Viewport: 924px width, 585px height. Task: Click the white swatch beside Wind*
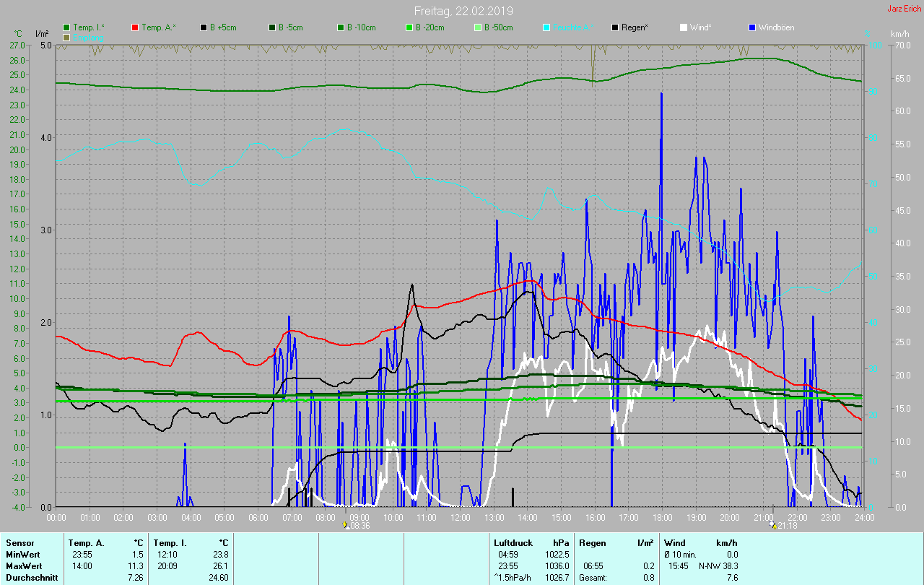click(683, 27)
